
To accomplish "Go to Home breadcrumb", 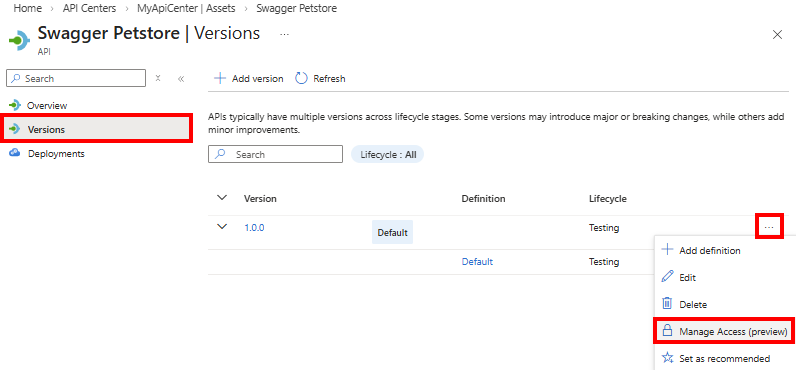I will click(27, 9).
